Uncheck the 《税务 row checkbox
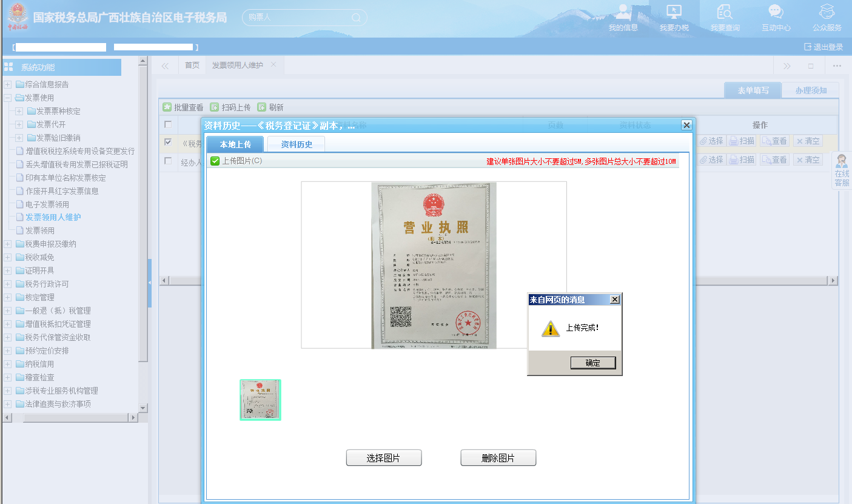The width and height of the screenshot is (852, 504). pos(168,142)
